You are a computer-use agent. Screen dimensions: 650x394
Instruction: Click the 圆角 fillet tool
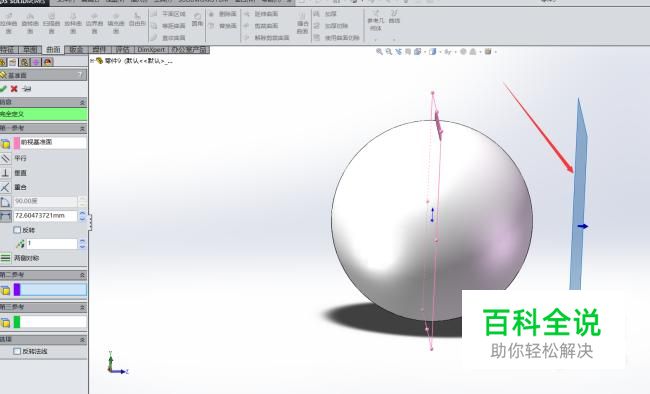[x=197, y=19]
